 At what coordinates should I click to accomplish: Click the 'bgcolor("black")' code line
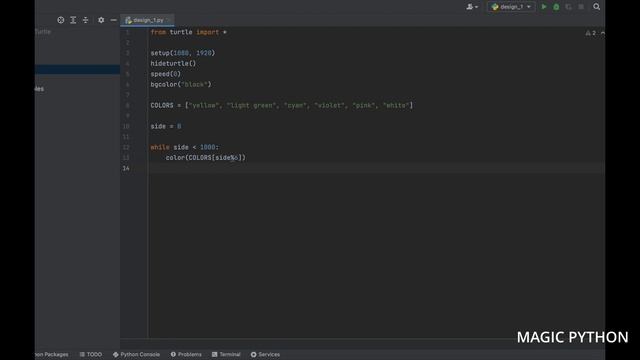(x=181, y=84)
